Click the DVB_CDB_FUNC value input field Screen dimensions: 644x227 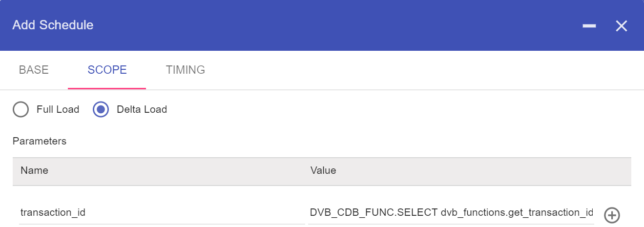click(x=451, y=212)
